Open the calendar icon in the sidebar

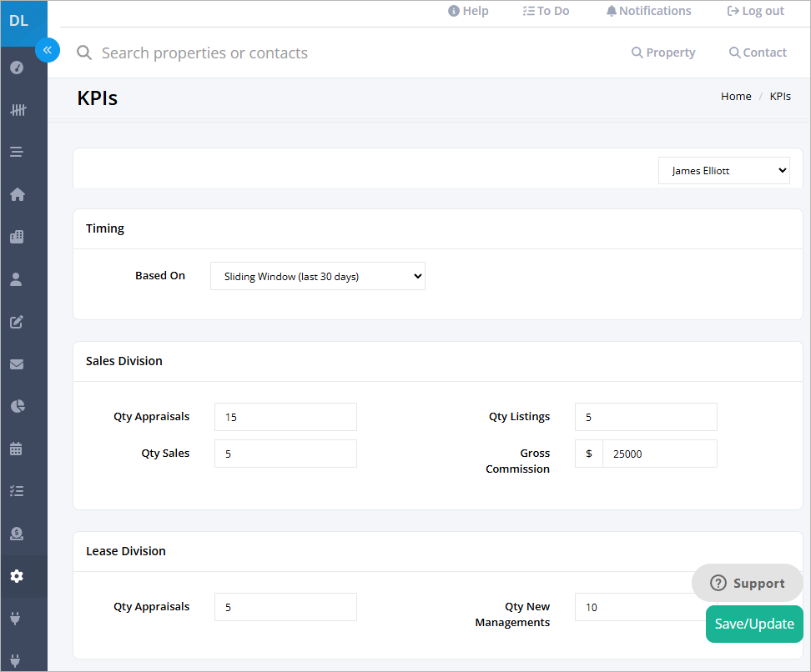click(17, 449)
